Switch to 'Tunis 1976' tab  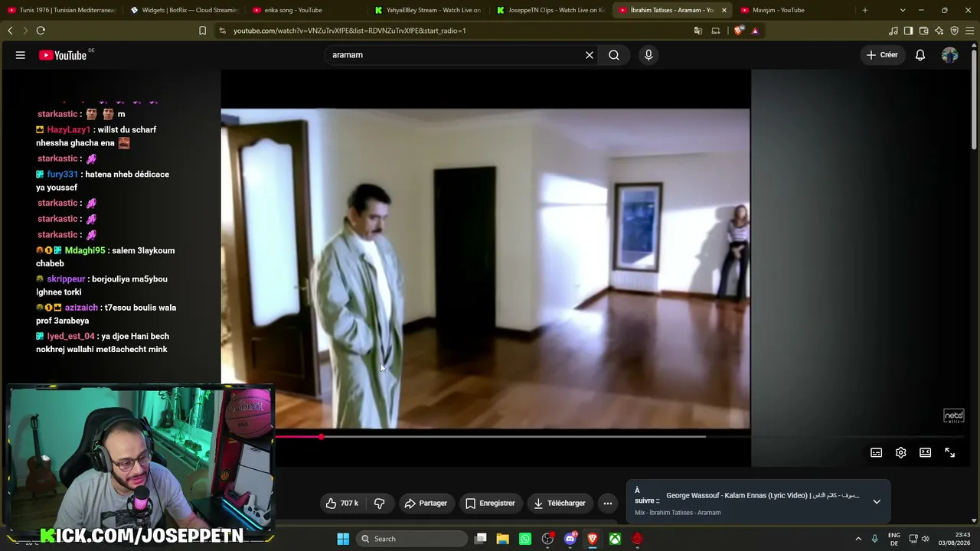[61, 10]
